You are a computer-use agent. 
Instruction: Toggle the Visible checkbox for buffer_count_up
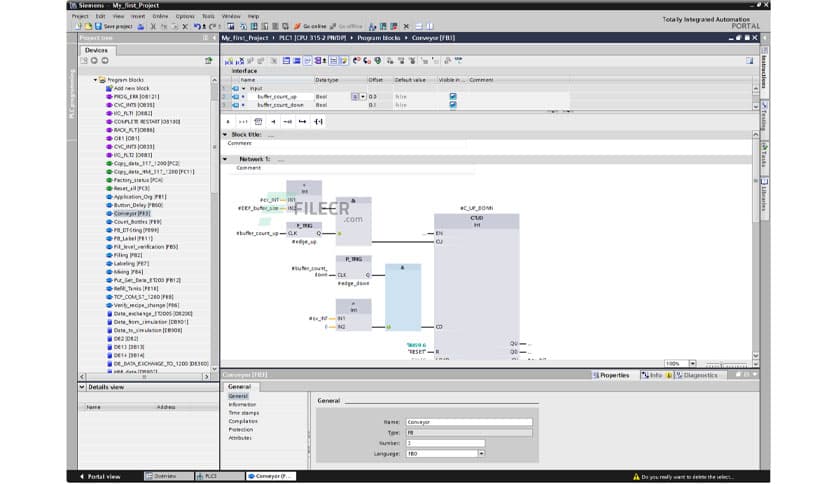[453, 96]
